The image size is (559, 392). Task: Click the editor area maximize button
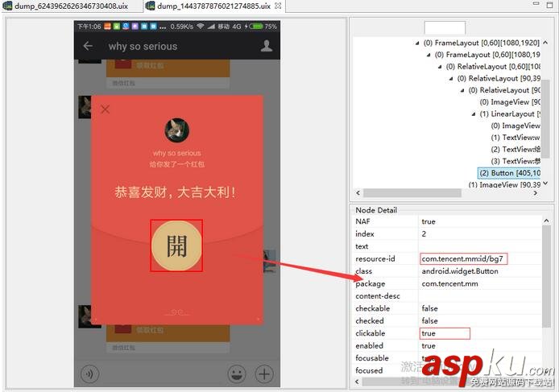point(549,5)
